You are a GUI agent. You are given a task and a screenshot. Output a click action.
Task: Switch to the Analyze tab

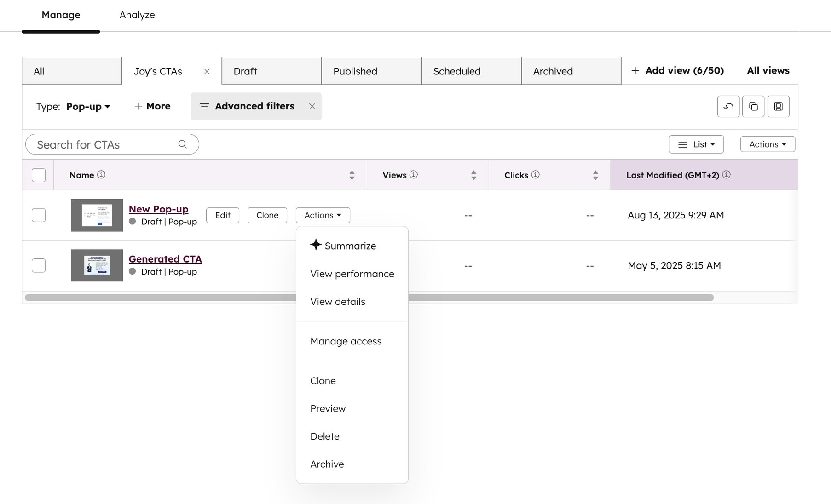[137, 15]
